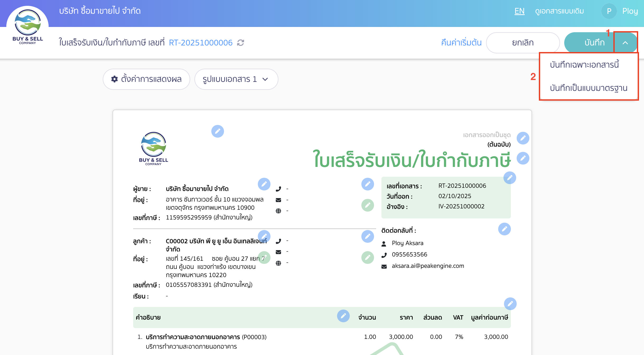Switch language to EN
Screen dimensions: 644x355
pos(519,11)
